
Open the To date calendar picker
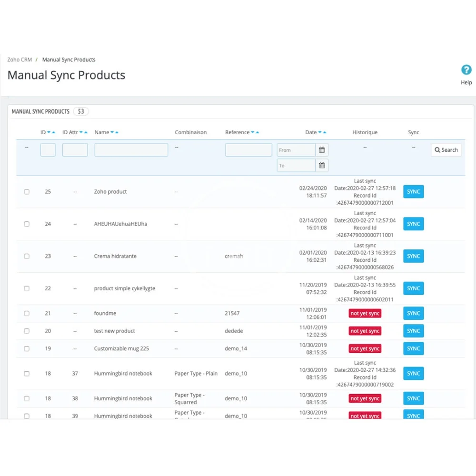coord(322,166)
